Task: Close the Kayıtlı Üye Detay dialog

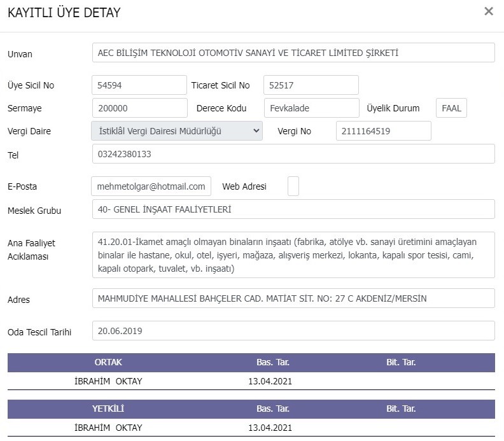Action: (x=489, y=11)
